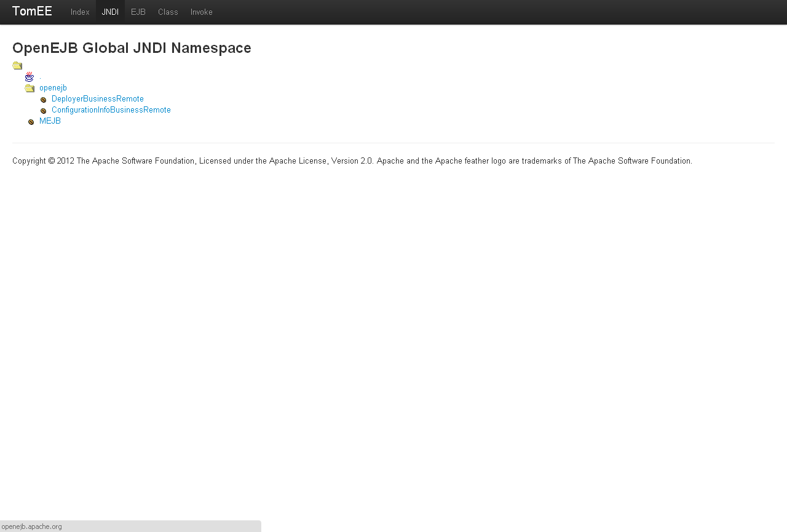Select the JNDI tab in the navbar
The height and width of the screenshot is (532, 787).
click(110, 12)
